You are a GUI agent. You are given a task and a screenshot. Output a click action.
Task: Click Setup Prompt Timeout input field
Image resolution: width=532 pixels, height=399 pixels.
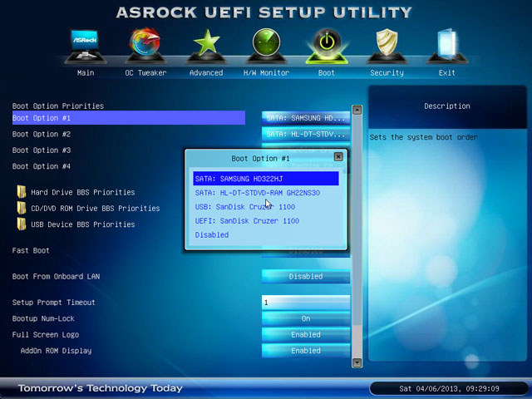click(306, 303)
